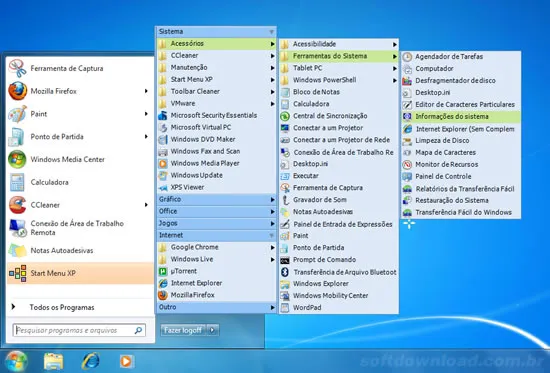
Task: Expand the Mozilla Firefox jump list arrow
Action: [146, 91]
